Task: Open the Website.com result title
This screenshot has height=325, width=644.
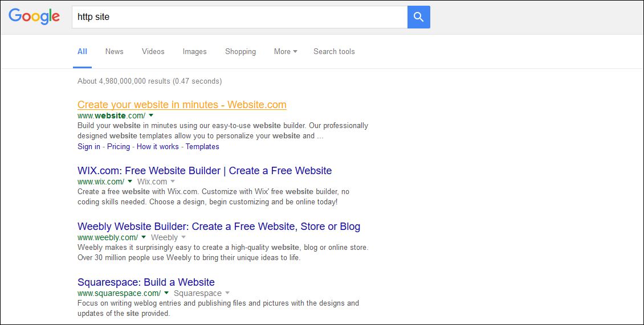Action: point(182,105)
